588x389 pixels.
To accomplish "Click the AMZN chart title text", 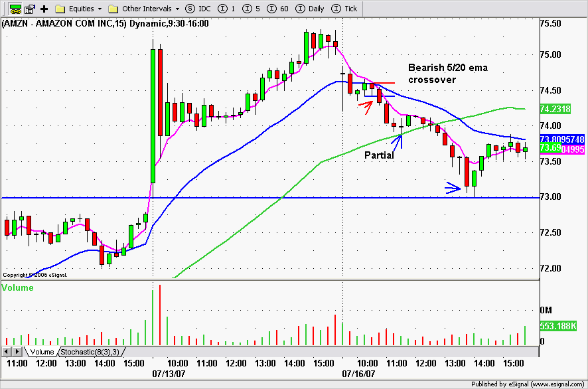I will pos(106,24).
